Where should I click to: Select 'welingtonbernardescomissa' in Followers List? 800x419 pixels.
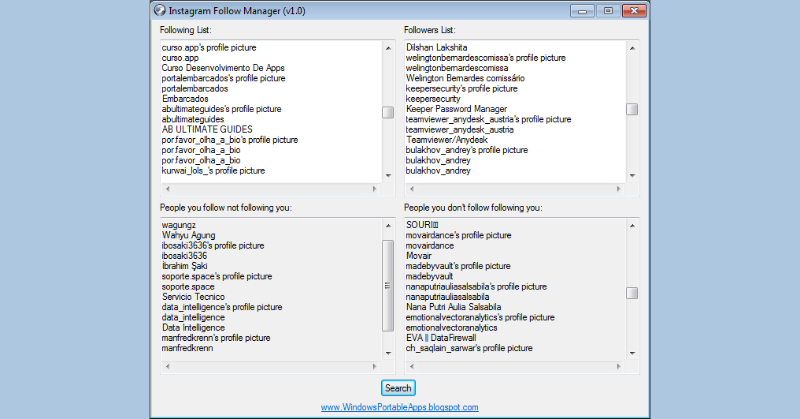[x=457, y=68]
